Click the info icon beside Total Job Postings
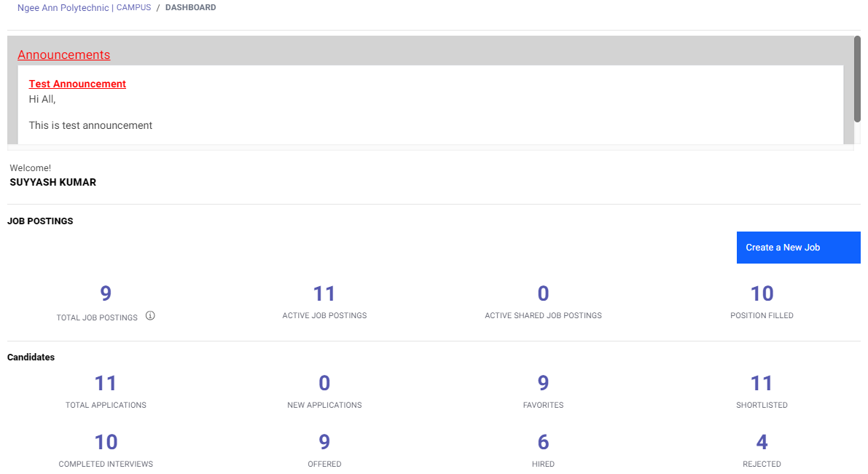The height and width of the screenshot is (474, 868). (x=150, y=315)
